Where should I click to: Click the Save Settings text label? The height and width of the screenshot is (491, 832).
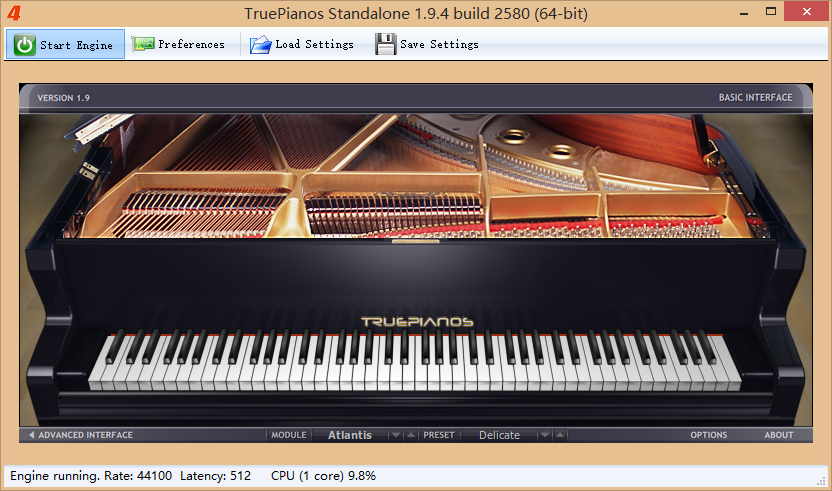(439, 44)
